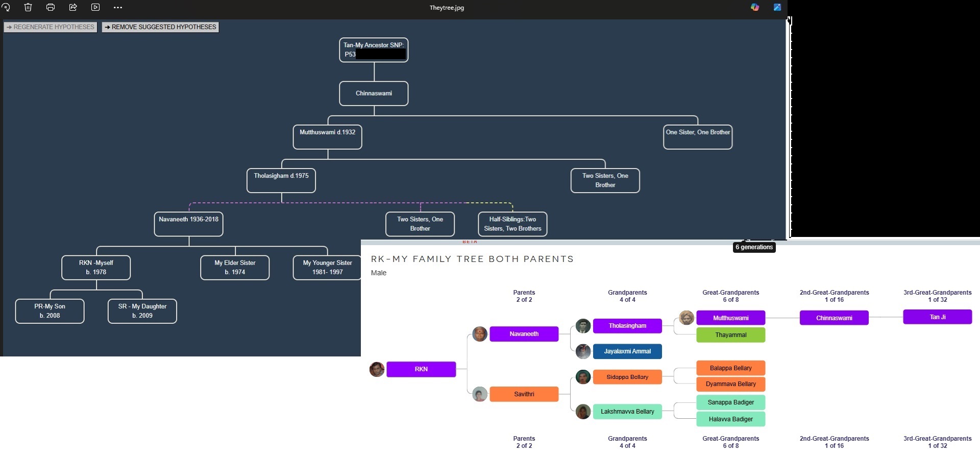
Task: Open the photo thumbnail beside purple Mutthuswami
Action: [x=687, y=318]
